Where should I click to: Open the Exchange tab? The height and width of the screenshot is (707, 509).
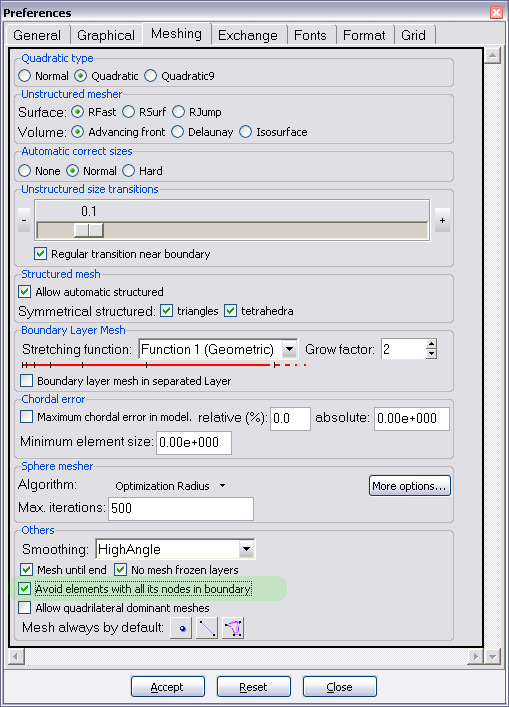(248, 35)
